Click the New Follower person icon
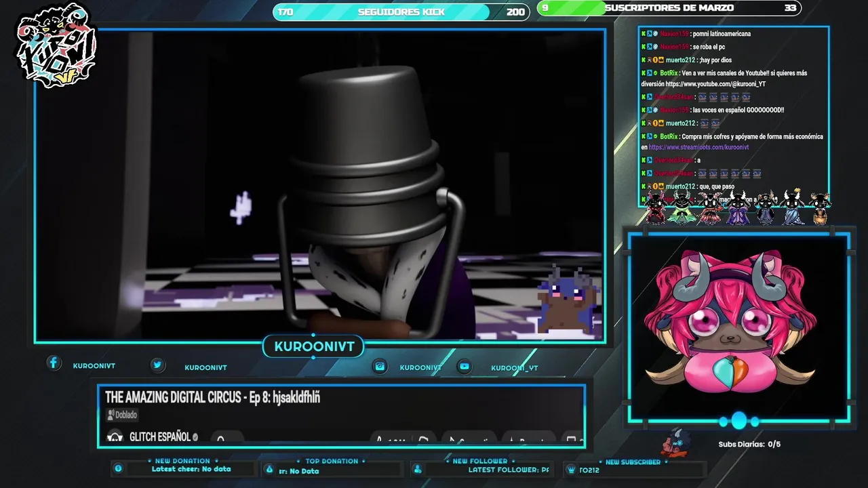This screenshot has height=488, width=868. pos(418,469)
